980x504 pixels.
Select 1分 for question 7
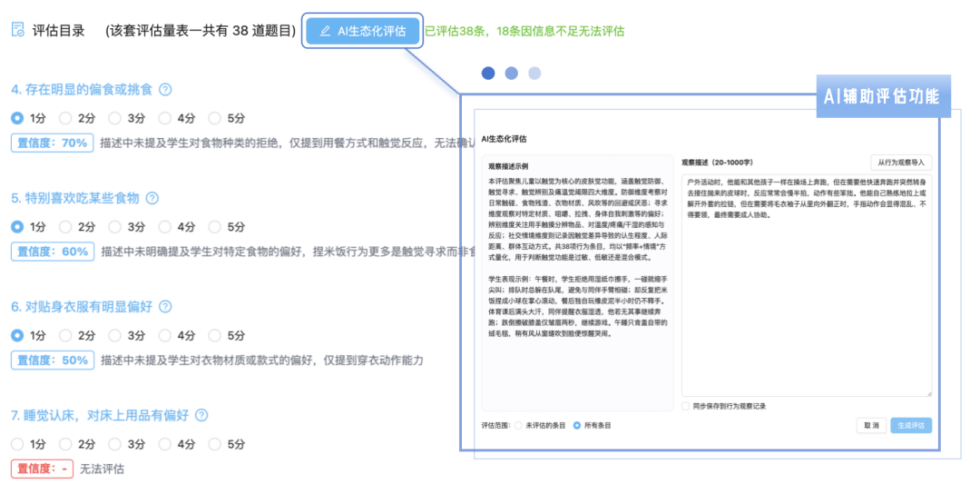click(17, 444)
